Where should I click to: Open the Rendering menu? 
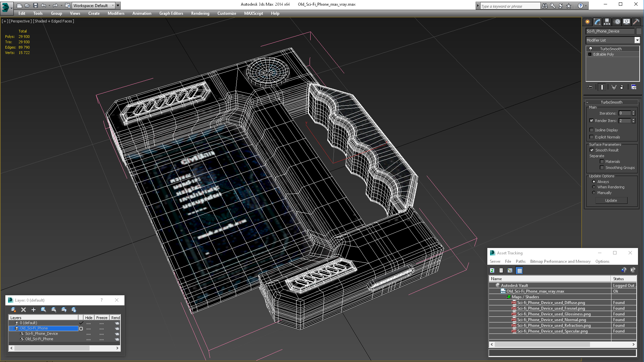[x=200, y=13]
